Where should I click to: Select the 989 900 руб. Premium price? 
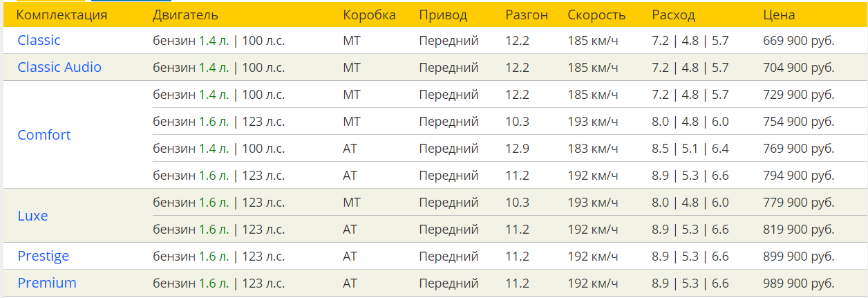tap(799, 283)
